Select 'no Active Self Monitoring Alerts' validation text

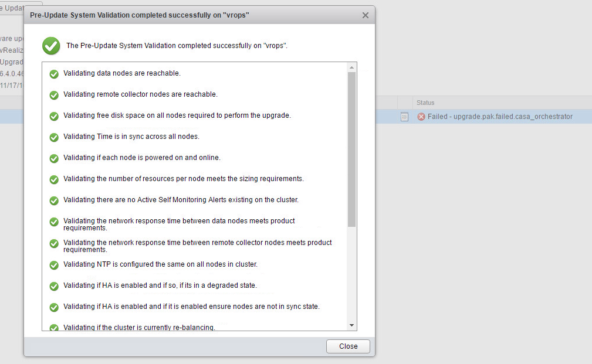pyautogui.click(x=181, y=200)
